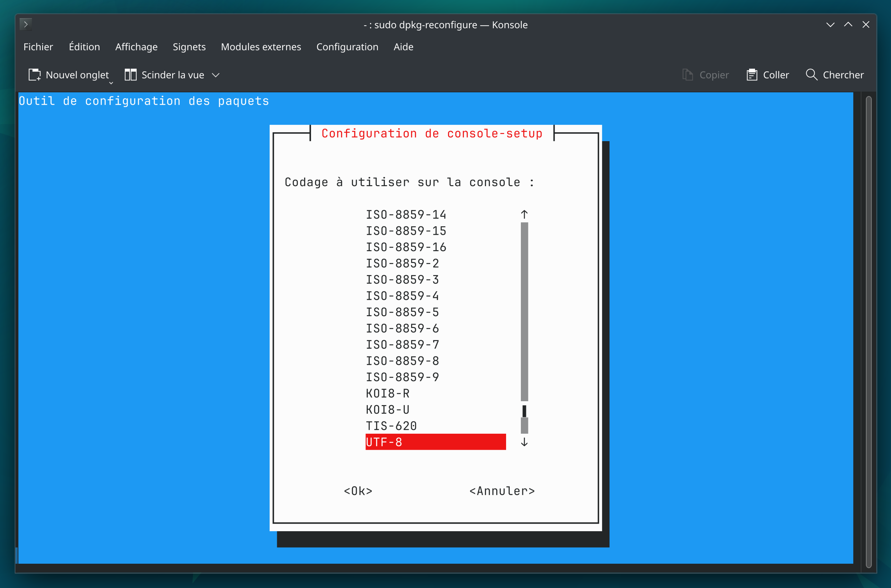The width and height of the screenshot is (891, 588).
Task: Select the ISO-8859-15 encoding
Action: coord(406,230)
